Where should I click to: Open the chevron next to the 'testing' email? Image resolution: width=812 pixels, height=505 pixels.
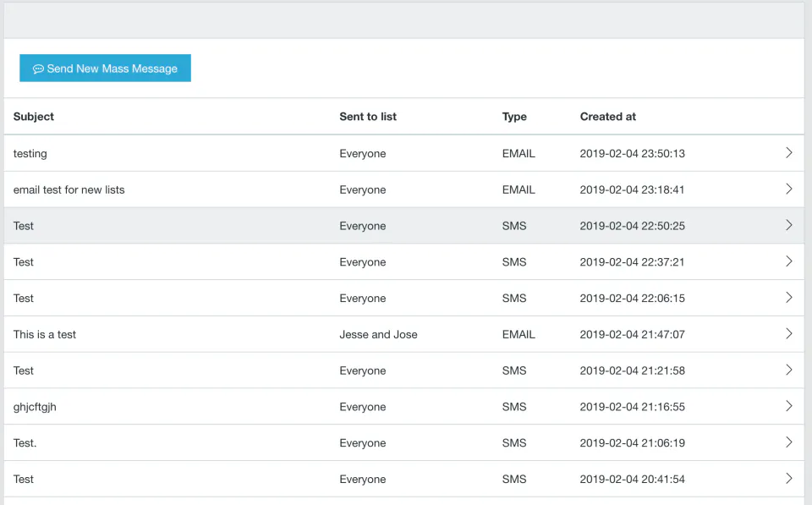coord(788,153)
